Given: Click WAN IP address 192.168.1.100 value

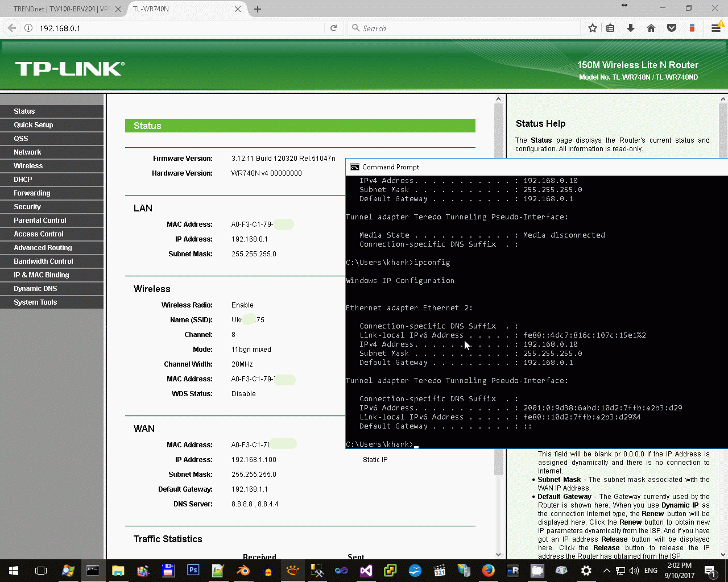Looking at the screenshot, I should [x=254, y=460].
